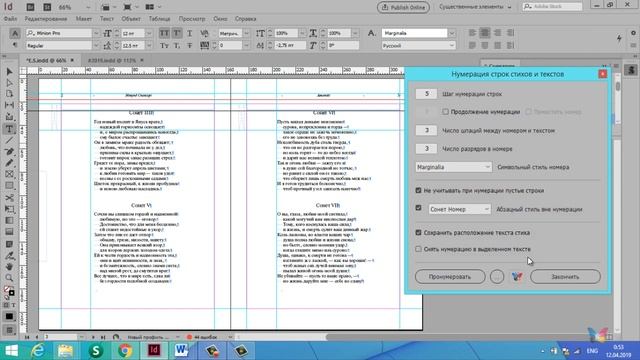Open the Таблица menu

[159, 19]
